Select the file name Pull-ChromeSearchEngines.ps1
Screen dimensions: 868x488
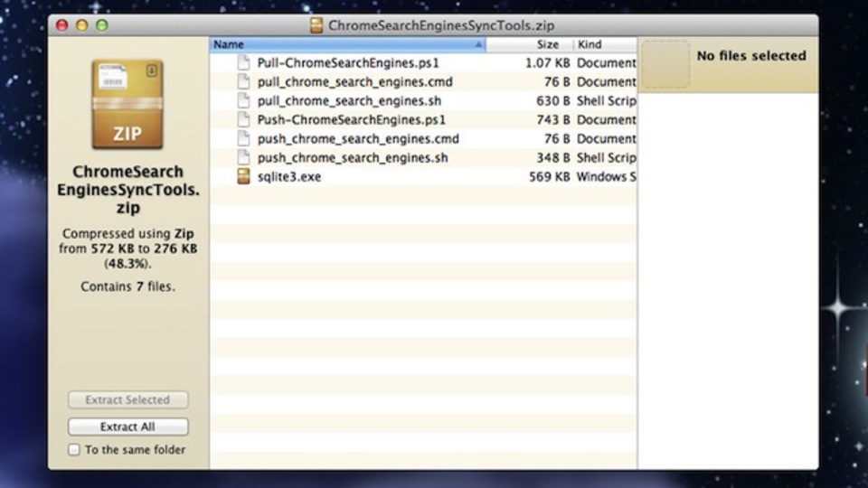tap(348, 62)
